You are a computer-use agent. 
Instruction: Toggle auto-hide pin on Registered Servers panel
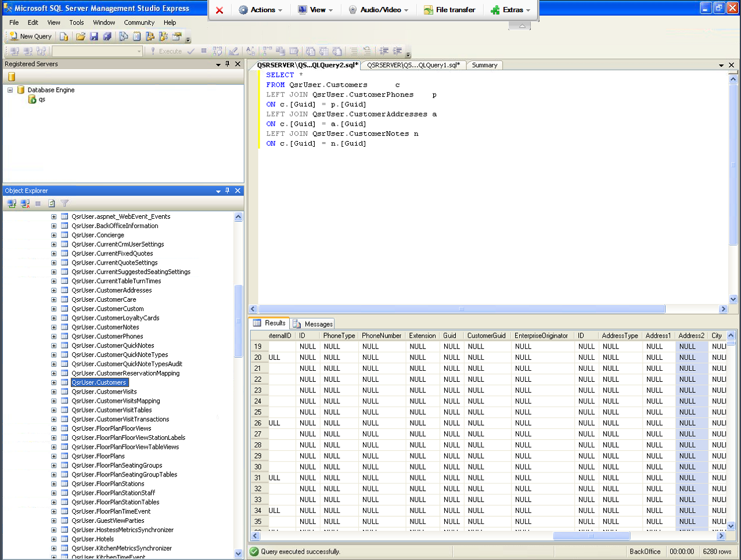pyautogui.click(x=228, y=64)
